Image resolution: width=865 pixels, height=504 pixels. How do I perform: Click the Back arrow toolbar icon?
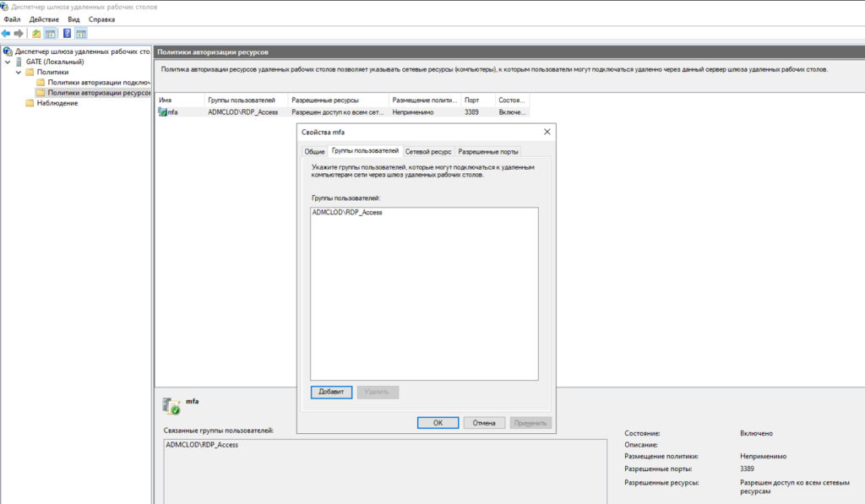click(7, 34)
